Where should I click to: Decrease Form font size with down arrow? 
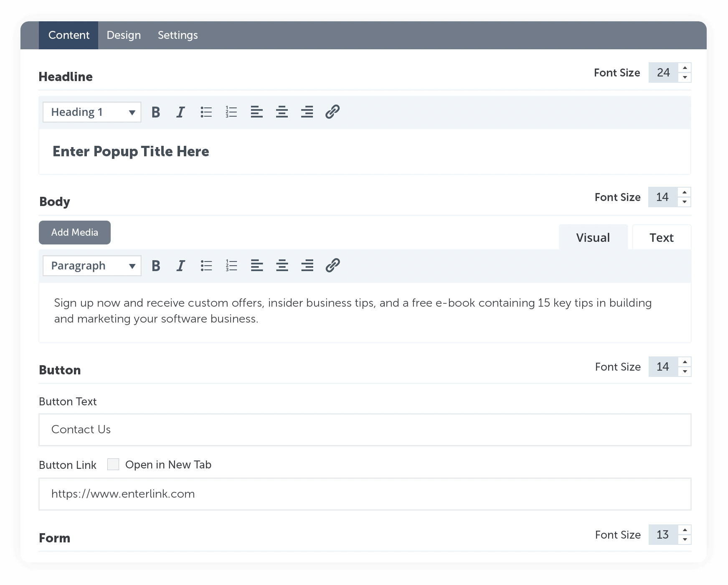tap(685, 539)
